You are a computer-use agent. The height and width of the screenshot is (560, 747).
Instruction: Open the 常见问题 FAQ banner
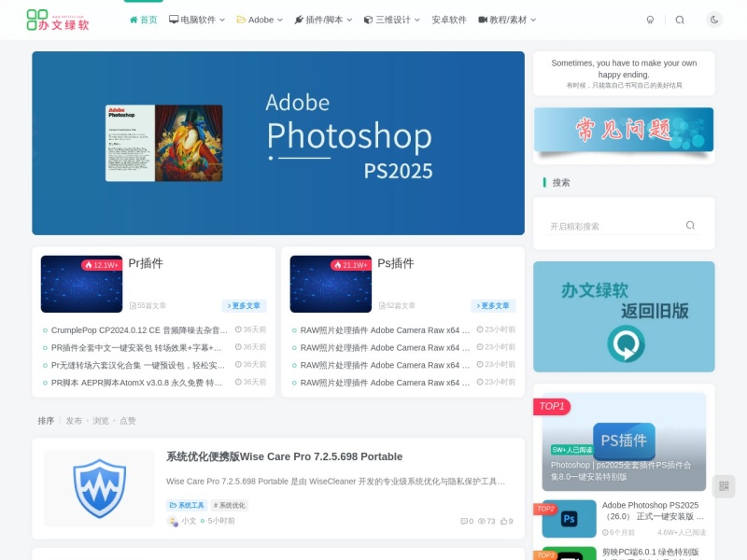(624, 132)
